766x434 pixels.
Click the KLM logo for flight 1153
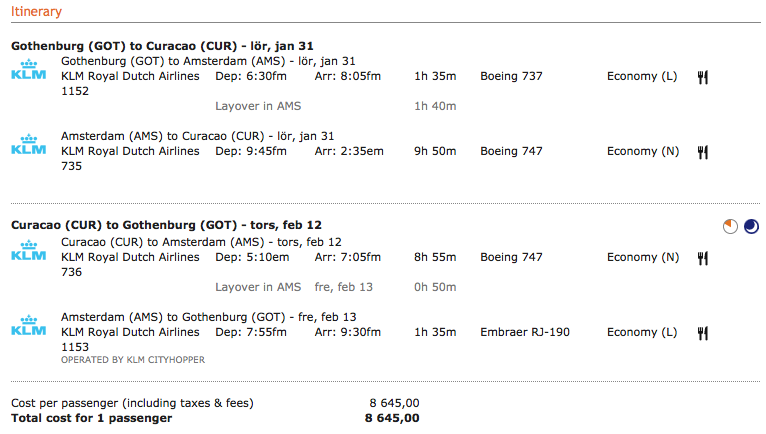pos(28,327)
